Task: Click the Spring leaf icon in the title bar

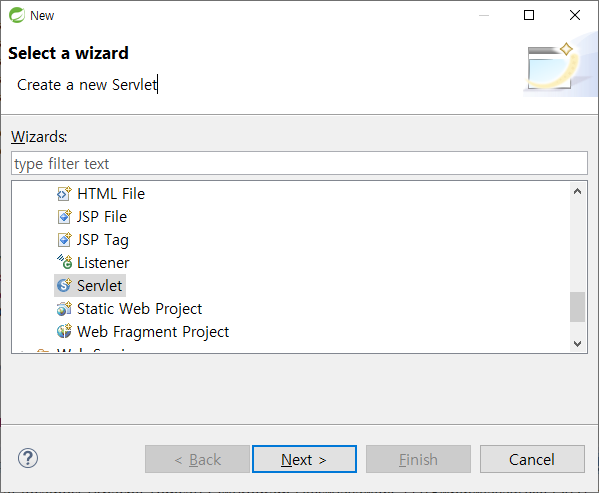Action: 17,15
